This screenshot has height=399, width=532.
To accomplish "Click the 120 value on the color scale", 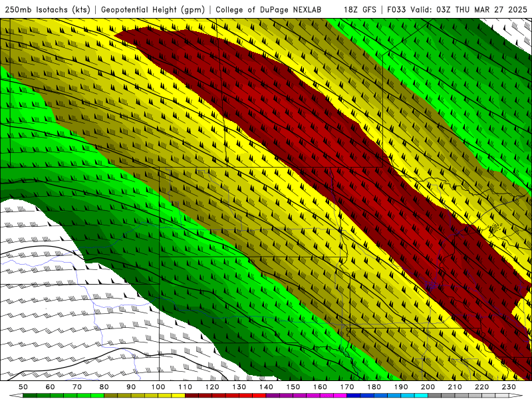I will (x=212, y=387).
